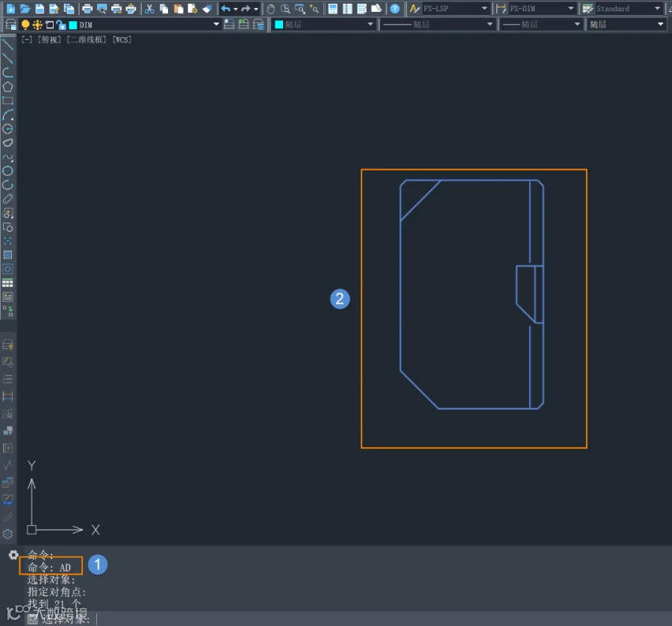Viewport: 672px width, 626px height.
Task: Open the 二维线框 visual style menu
Action: 87,40
